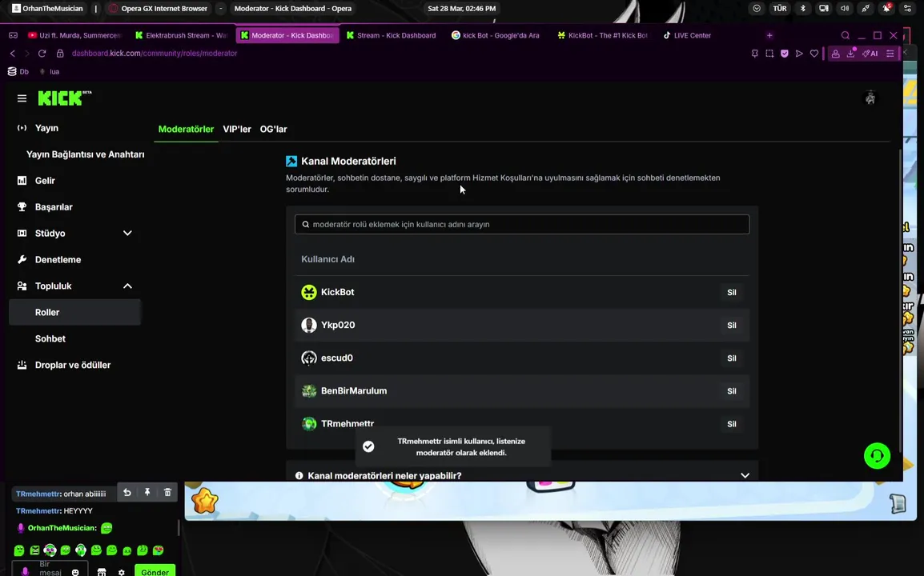
Task: Pin the 'orhan abiiiiiii' chat message
Action: [x=147, y=492]
